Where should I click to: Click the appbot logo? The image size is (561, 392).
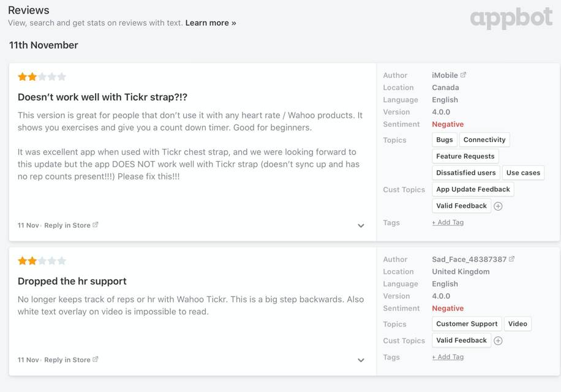(x=511, y=18)
